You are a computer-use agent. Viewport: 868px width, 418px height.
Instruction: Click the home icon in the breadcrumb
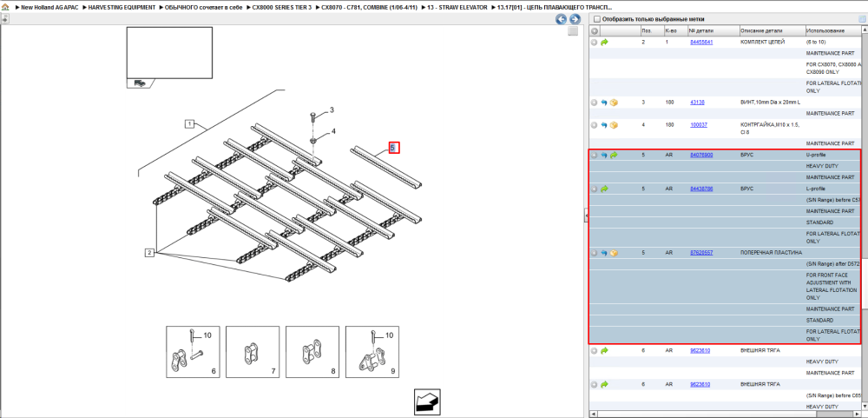tap(5, 8)
